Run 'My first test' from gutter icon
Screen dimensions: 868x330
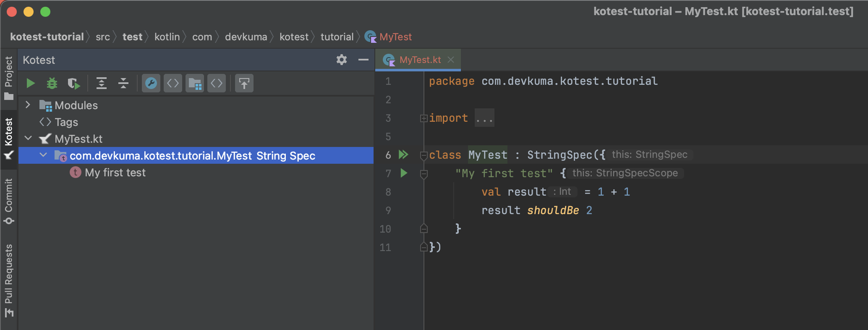[404, 173]
